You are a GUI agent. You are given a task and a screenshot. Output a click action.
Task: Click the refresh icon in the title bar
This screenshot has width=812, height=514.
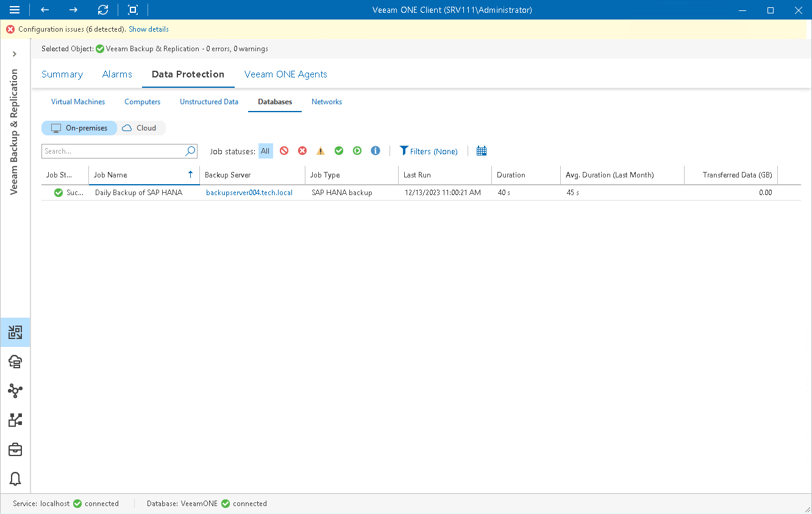point(102,10)
